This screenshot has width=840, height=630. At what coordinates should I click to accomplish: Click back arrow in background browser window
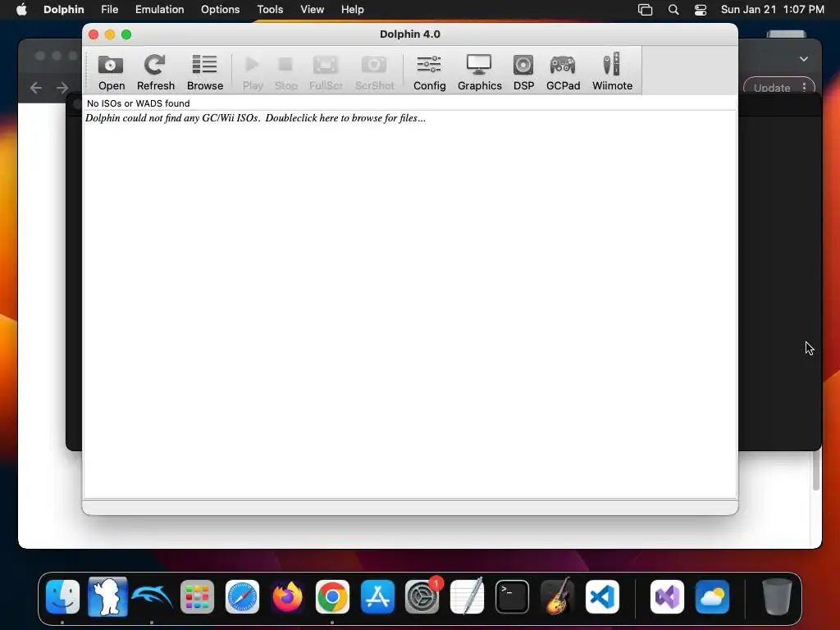pyautogui.click(x=36, y=88)
